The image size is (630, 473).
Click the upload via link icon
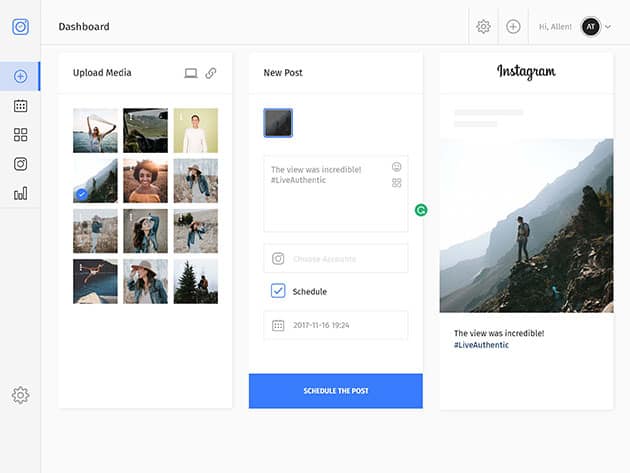tap(211, 73)
